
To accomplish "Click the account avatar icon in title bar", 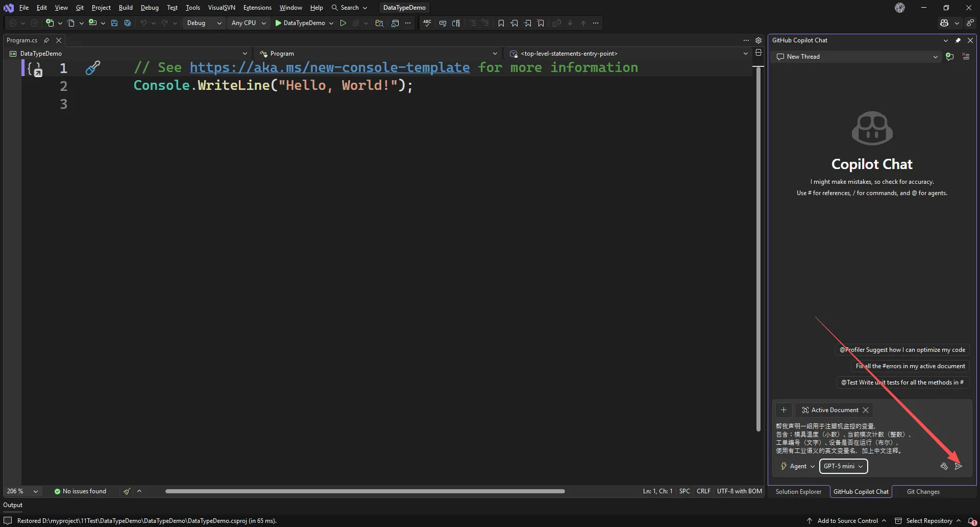I will tap(900, 8).
